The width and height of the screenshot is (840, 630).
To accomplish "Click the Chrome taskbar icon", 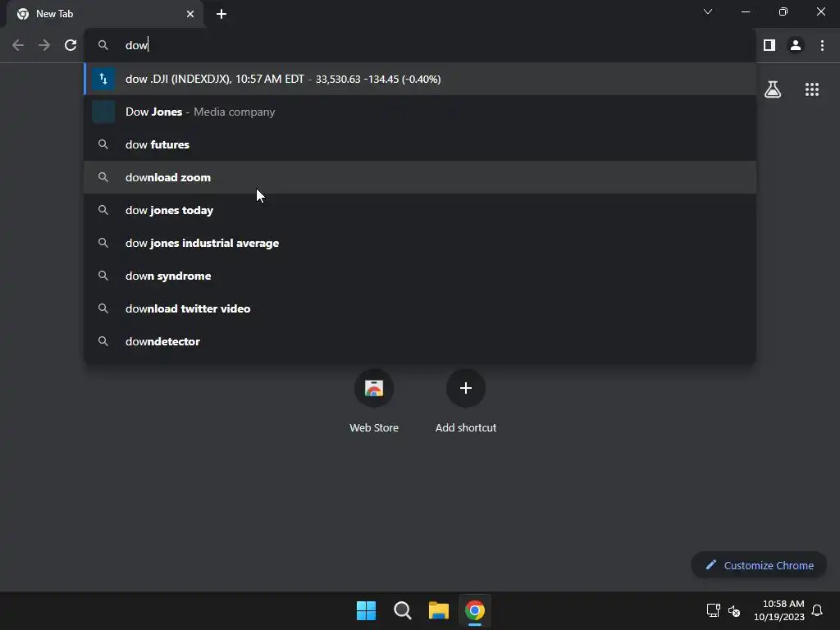I will pyautogui.click(x=475, y=610).
